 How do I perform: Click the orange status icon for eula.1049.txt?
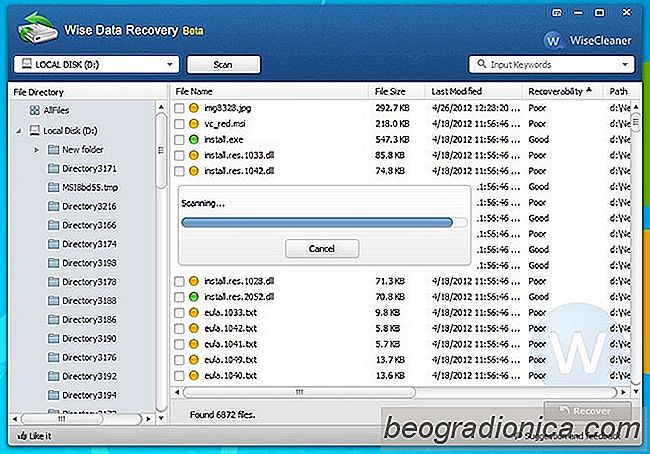194,360
